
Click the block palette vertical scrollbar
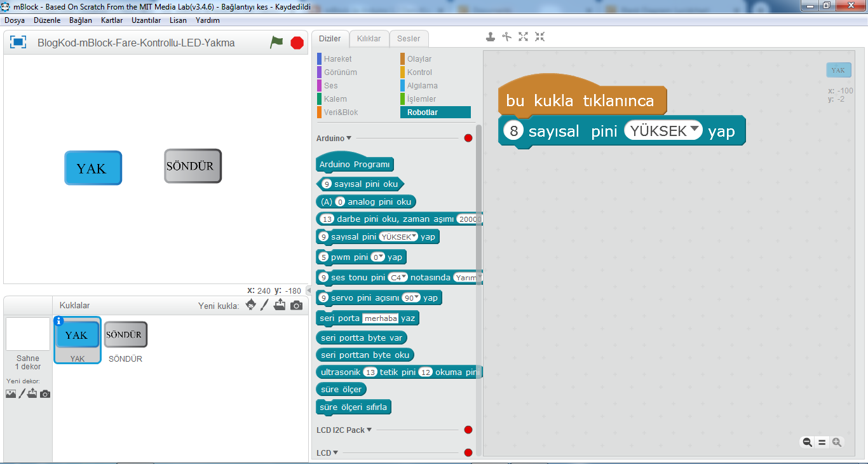click(x=478, y=254)
